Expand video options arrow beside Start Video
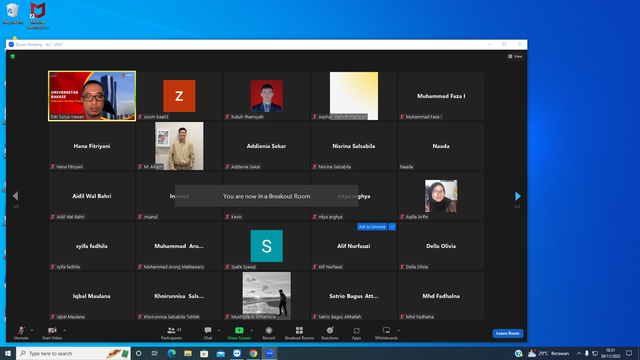The width and height of the screenshot is (640, 360). [x=64, y=330]
